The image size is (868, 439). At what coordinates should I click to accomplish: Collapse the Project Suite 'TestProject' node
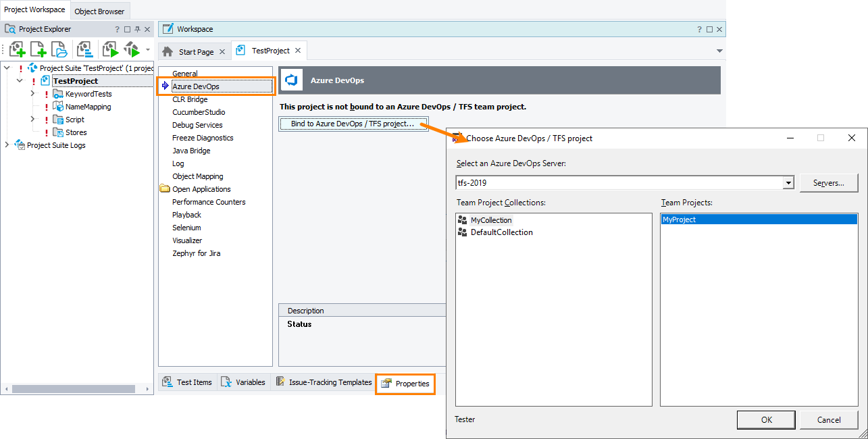7,68
